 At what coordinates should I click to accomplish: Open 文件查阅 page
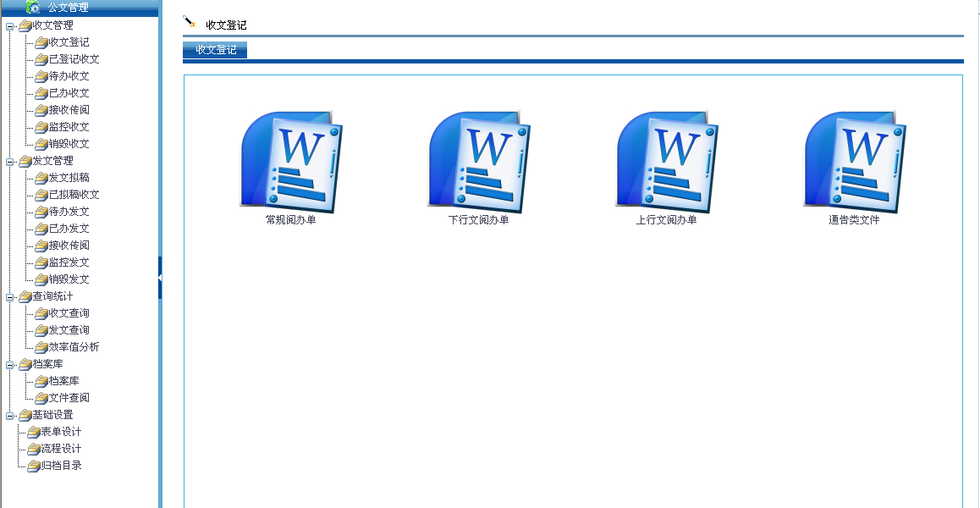(x=69, y=397)
